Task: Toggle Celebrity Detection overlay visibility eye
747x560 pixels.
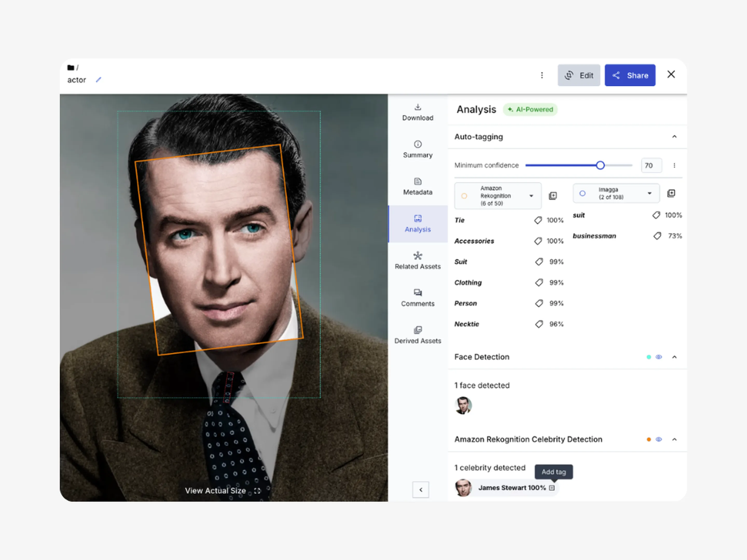Action: [659, 439]
